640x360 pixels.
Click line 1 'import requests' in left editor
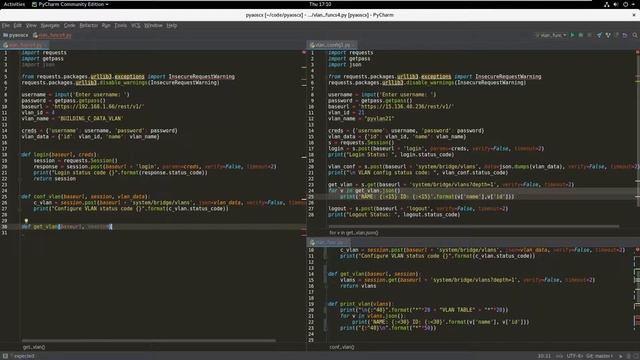click(44, 53)
